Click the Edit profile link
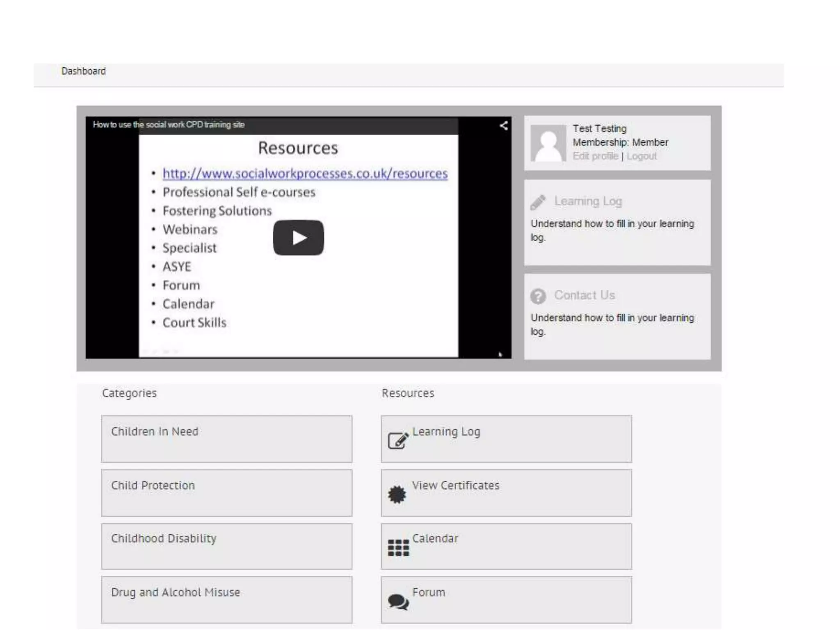 (x=595, y=156)
